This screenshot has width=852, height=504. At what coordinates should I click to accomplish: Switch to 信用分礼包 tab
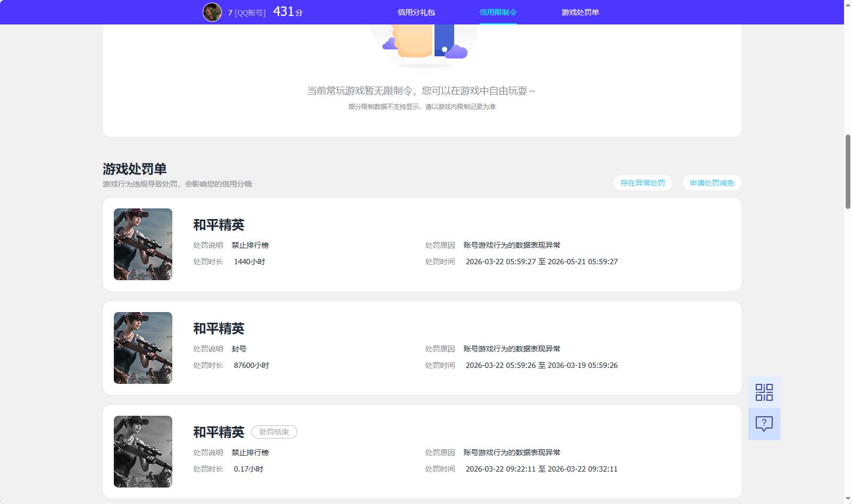(x=416, y=12)
